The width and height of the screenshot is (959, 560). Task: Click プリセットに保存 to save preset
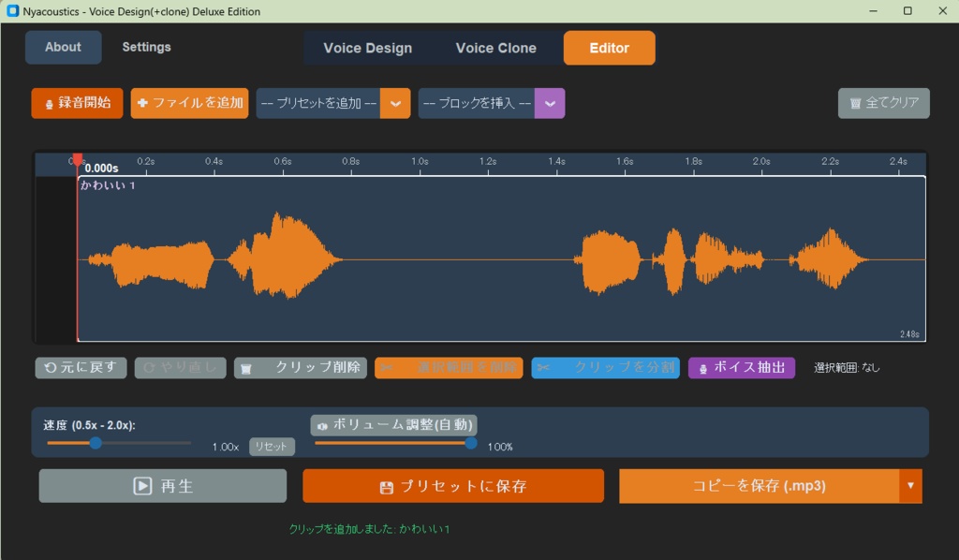coord(453,486)
